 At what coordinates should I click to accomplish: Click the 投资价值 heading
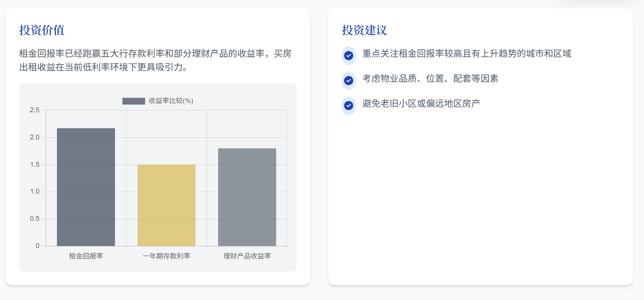42,30
